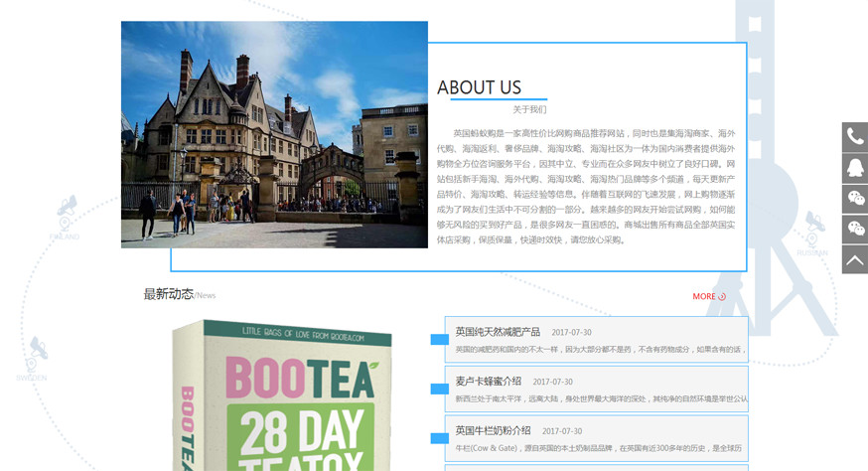Click the upper WeChat icon in sidebar

[x=855, y=199]
